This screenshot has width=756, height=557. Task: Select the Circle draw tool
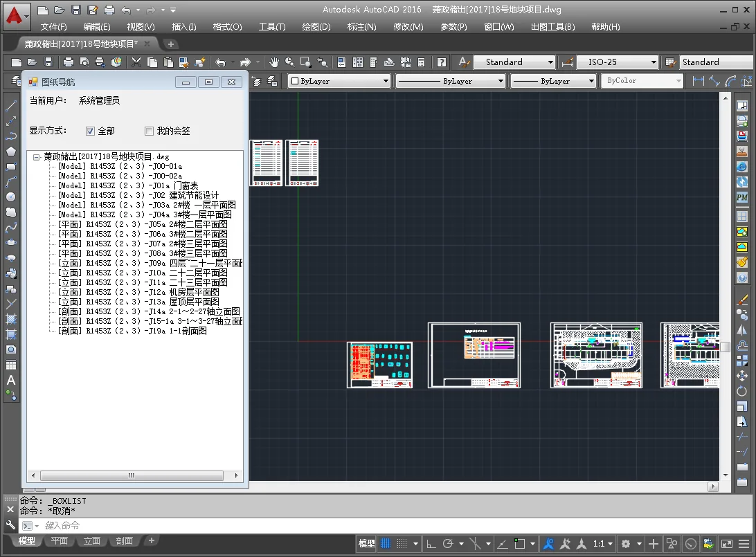tap(11, 197)
